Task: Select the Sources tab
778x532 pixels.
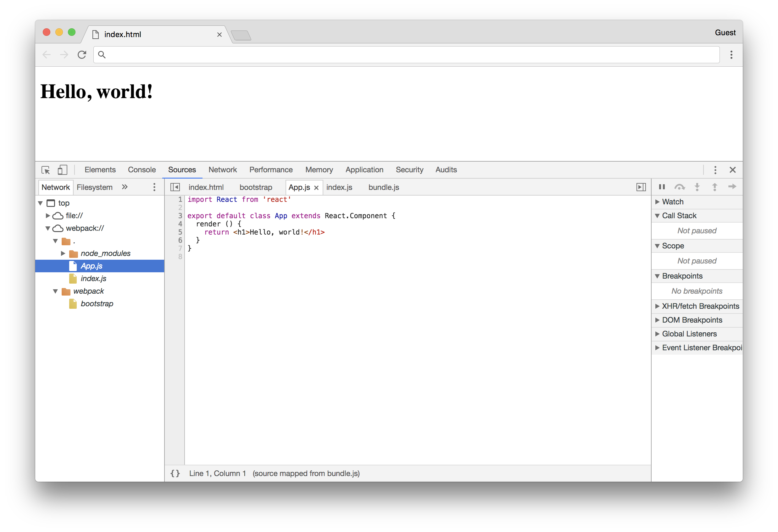Action: pos(182,170)
